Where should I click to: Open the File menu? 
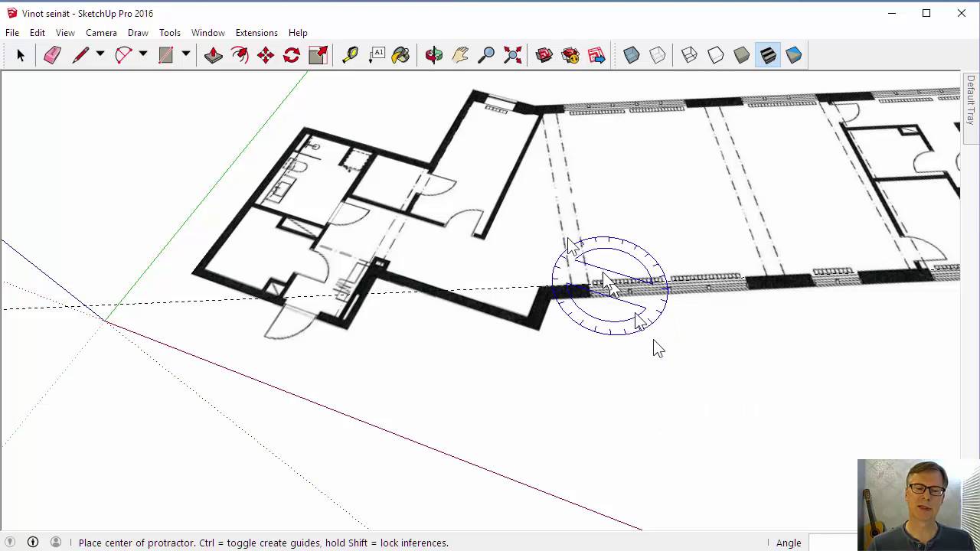pos(12,33)
